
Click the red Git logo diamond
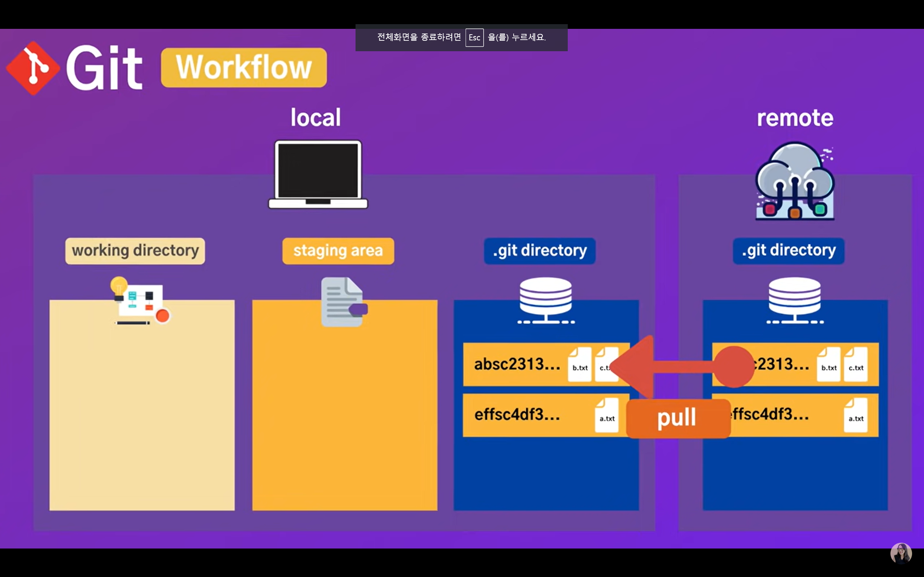tap(33, 68)
